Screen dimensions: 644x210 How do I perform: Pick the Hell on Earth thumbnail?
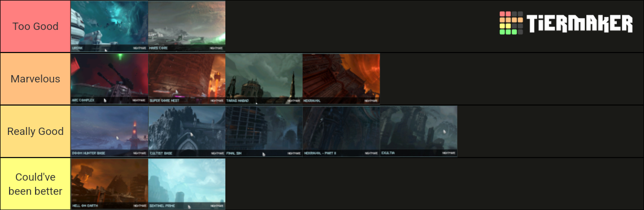click(110, 184)
